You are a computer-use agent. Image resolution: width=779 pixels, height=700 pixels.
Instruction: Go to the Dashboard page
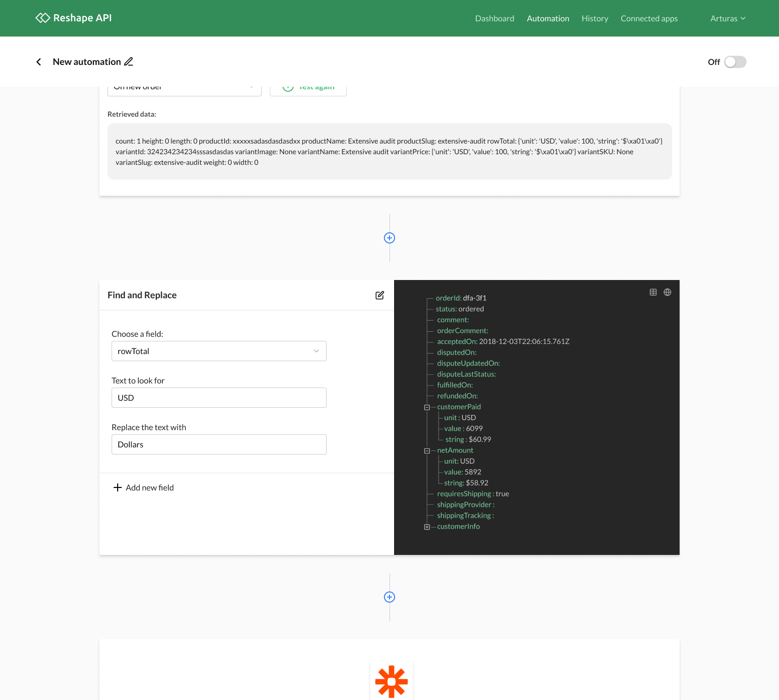click(494, 18)
